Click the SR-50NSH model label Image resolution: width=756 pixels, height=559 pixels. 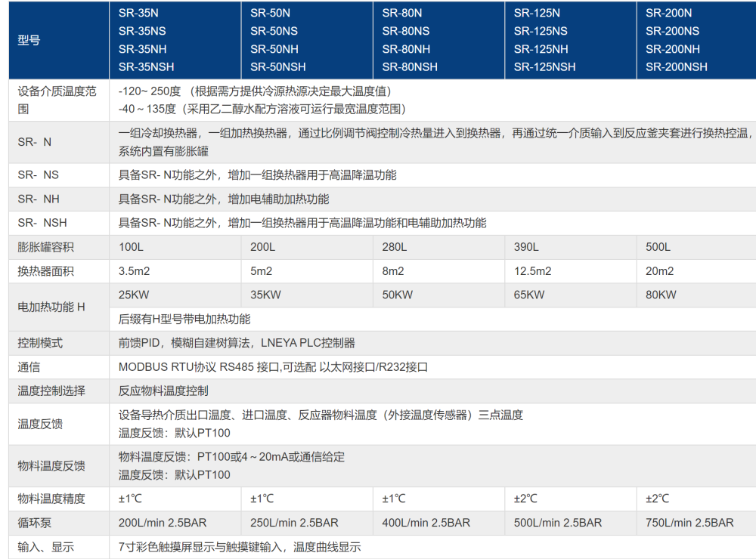[x=277, y=66]
